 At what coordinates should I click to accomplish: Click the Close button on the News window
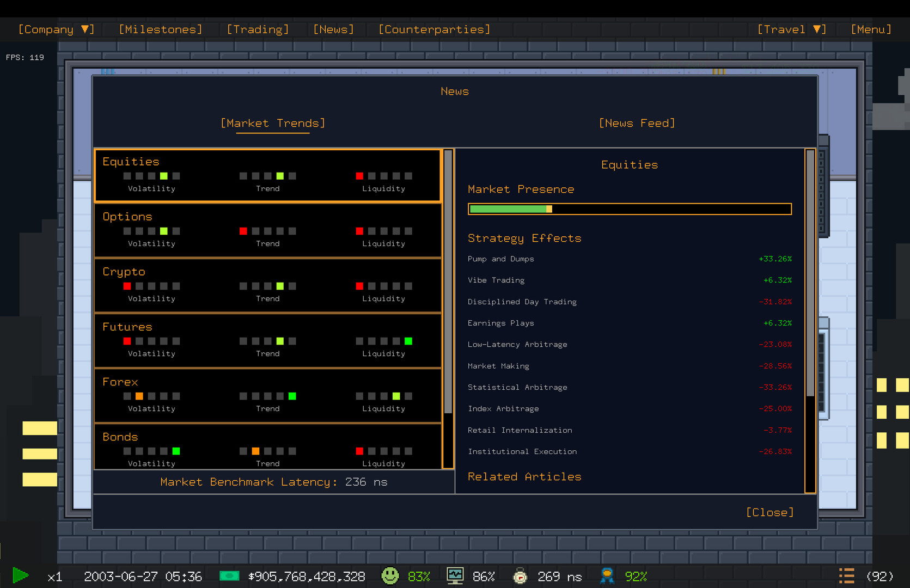tap(769, 512)
